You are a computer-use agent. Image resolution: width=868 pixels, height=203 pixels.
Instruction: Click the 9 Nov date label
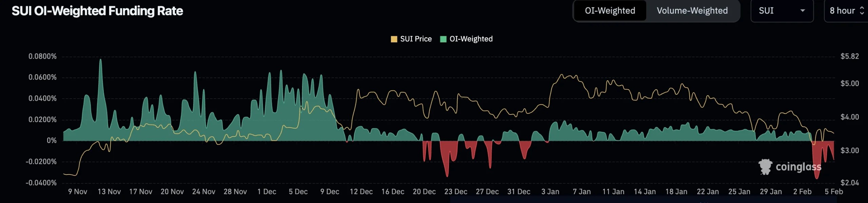tap(78, 192)
